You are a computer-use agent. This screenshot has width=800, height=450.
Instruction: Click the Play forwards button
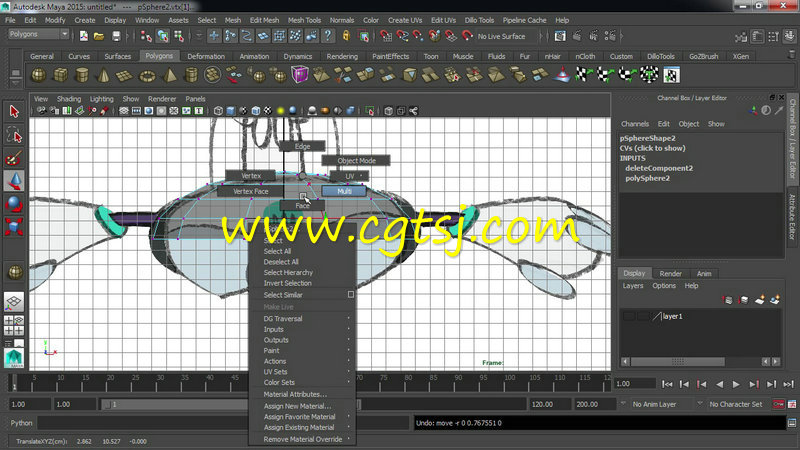pos(736,384)
